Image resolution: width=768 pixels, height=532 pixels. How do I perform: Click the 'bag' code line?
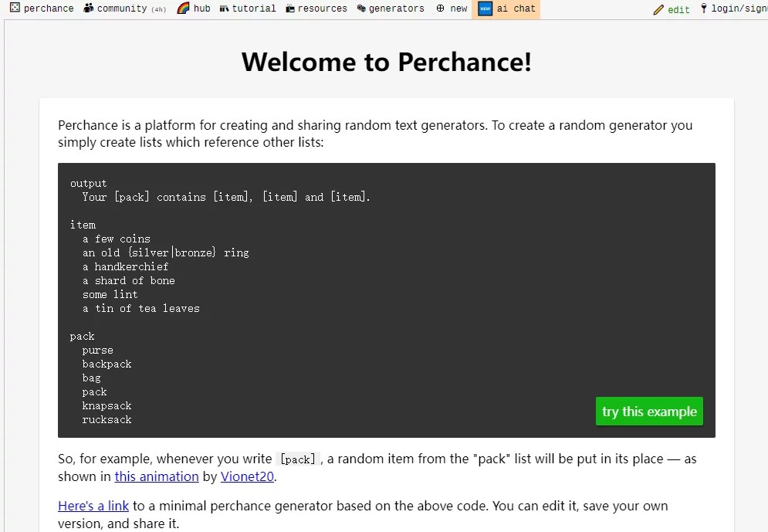coord(92,378)
